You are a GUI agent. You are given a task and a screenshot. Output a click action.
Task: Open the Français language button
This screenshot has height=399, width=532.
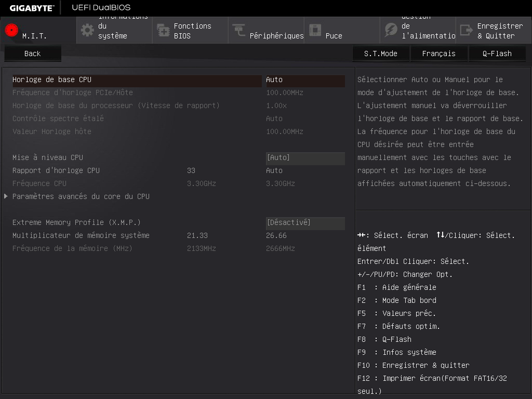438,54
